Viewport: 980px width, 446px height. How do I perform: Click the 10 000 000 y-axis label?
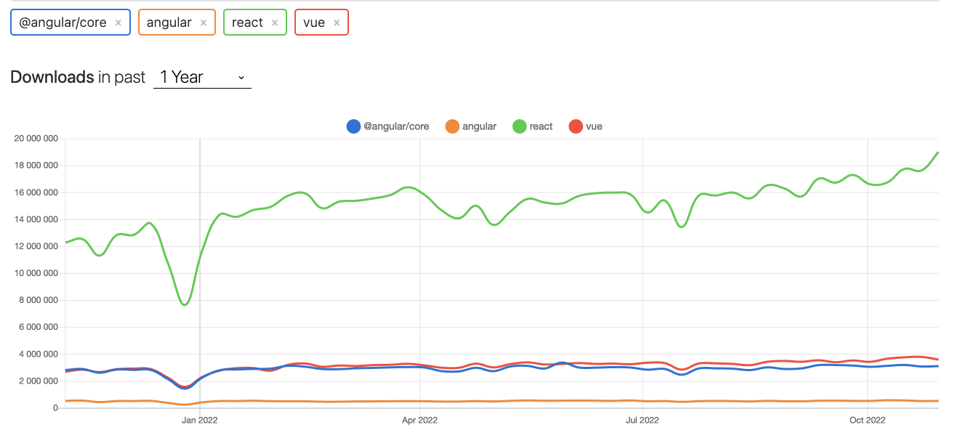click(x=36, y=273)
